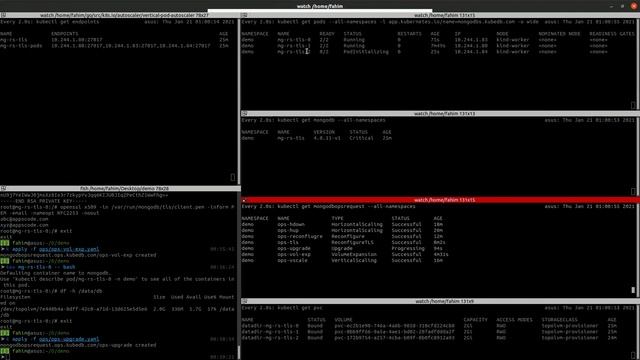Select datadir-mg-rs-tls-1 in pvc pane
The image size is (640, 360).
click(270, 332)
